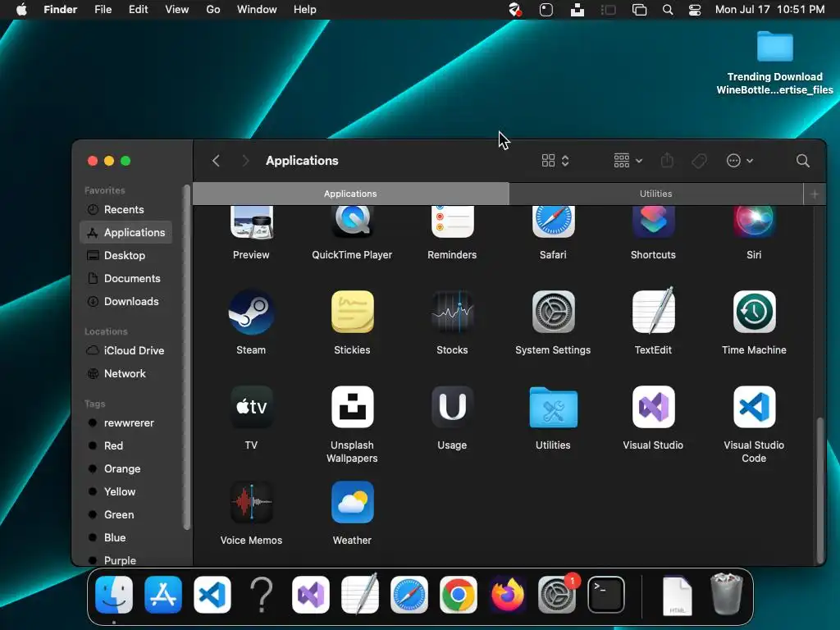The image size is (840, 630).
Task: Open the File menu
Action: coord(103,10)
